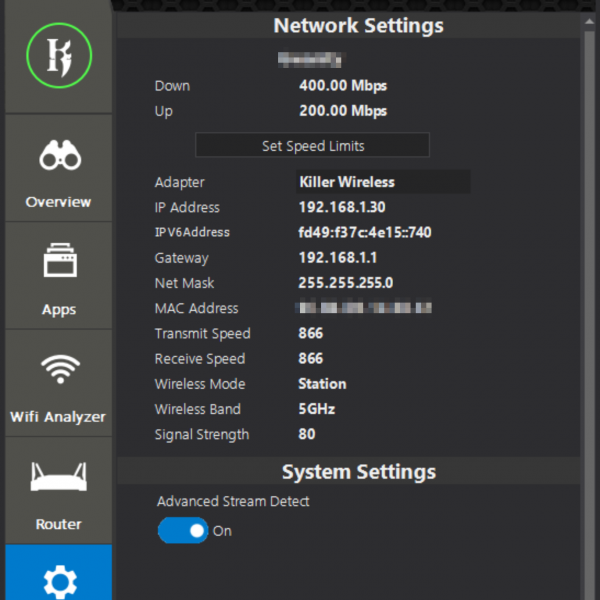The image size is (600, 600).
Task: Select the Overview label in sidebar
Action: click(59, 202)
